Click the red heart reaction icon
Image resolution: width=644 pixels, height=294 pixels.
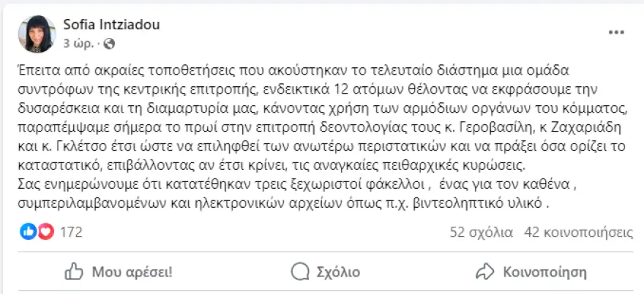(46, 232)
